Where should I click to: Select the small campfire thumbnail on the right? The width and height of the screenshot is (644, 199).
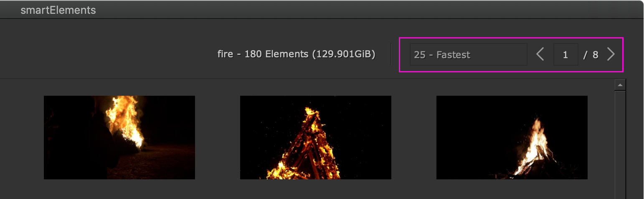pyautogui.click(x=512, y=138)
